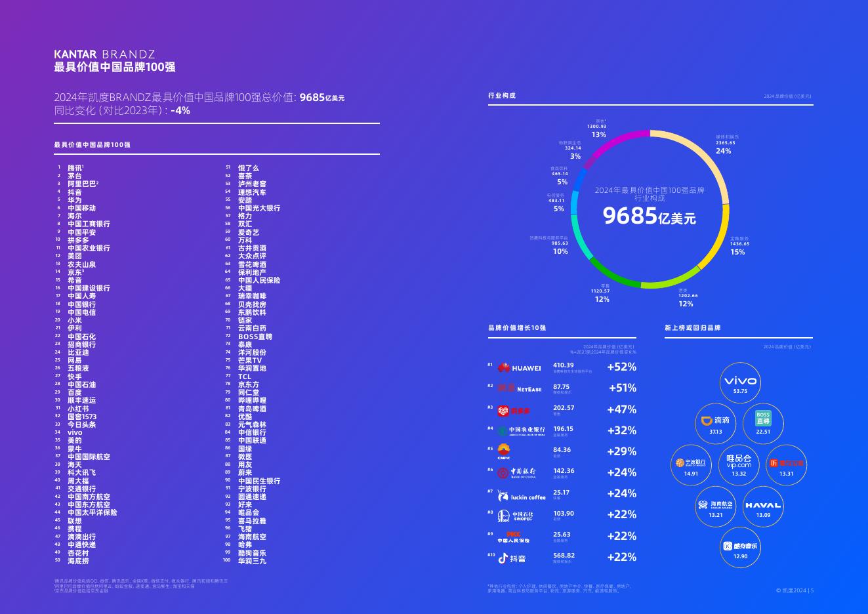Click 大疆 at rank 66 in the list
This screenshot has height=614, width=868.
click(245, 288)
